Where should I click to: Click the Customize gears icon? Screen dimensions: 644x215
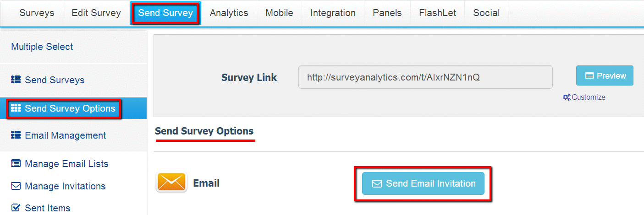point(567,97)
